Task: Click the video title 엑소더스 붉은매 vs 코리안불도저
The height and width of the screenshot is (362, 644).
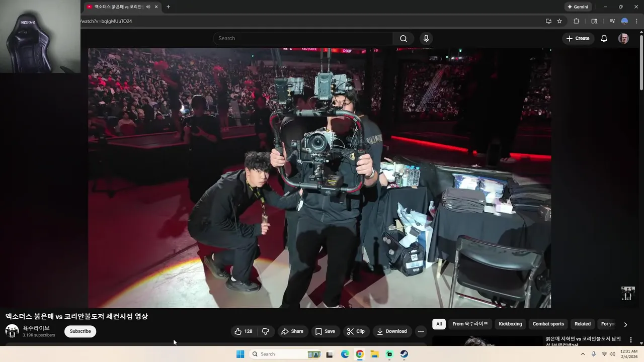Action: pyautogui.click(x=76, y=316)
